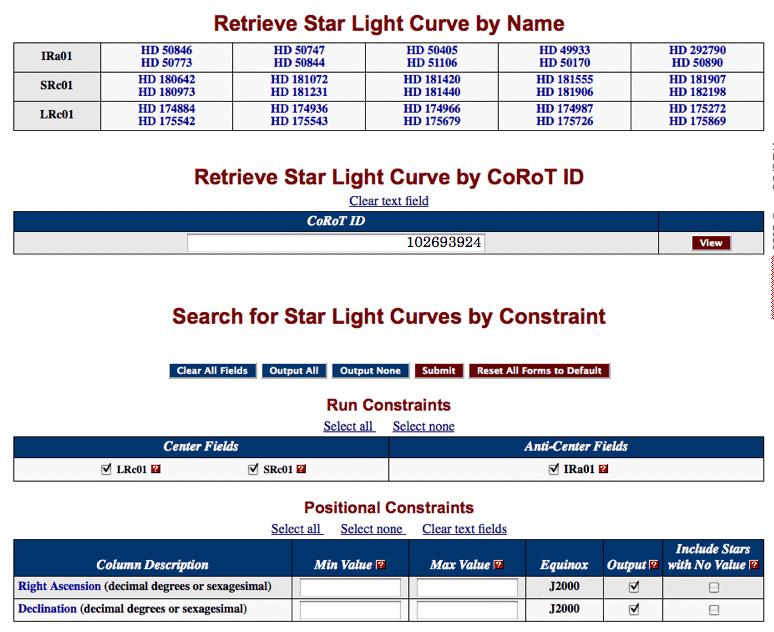Uncheck the LRc01 run checkbox

coord(107,469)
